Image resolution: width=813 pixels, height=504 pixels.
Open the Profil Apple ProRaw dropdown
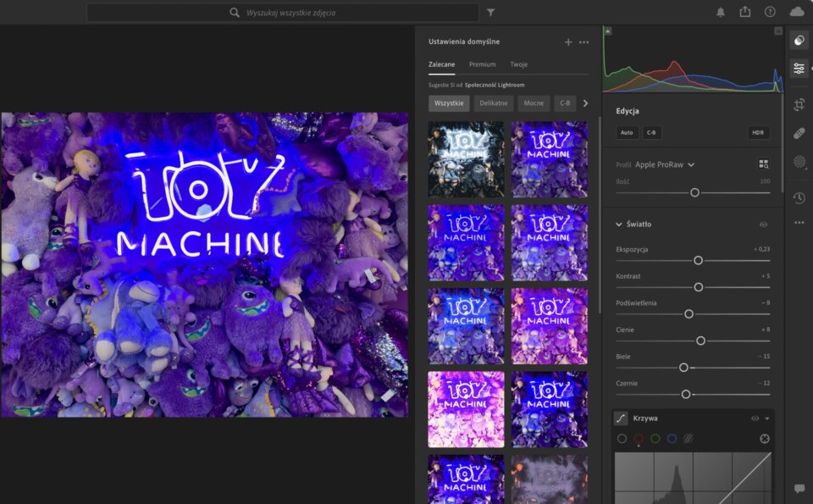(x=665, y=166)
